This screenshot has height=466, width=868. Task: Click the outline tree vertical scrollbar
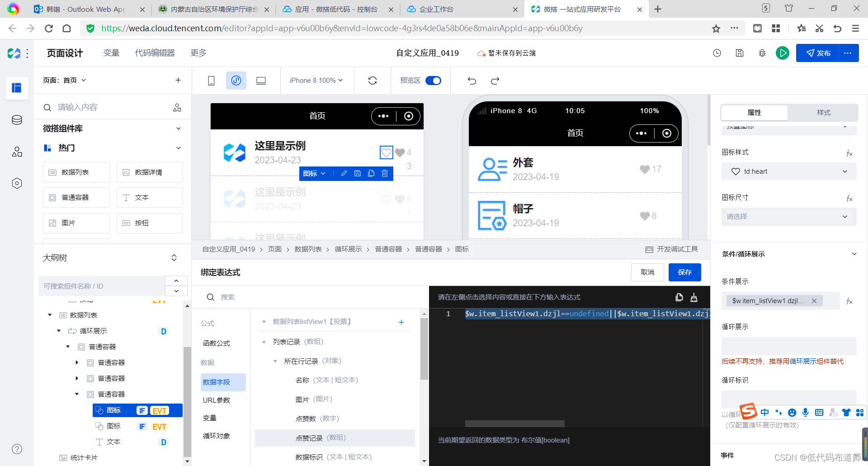(187, 402)
